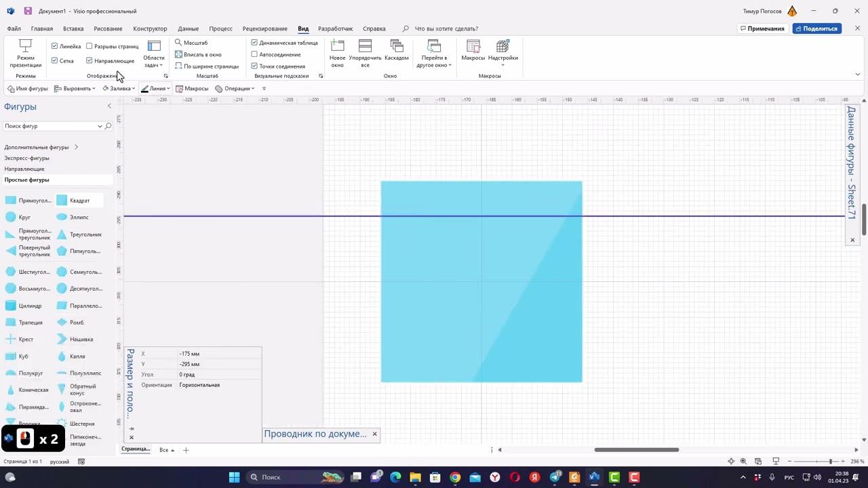This screenshot has height=488, width=868.
Task: Click the search magnifier in Shapes panel
Action: (108, 126)
